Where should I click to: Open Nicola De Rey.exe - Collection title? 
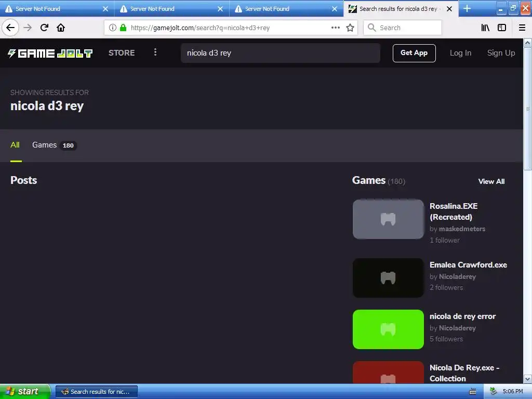464,373
